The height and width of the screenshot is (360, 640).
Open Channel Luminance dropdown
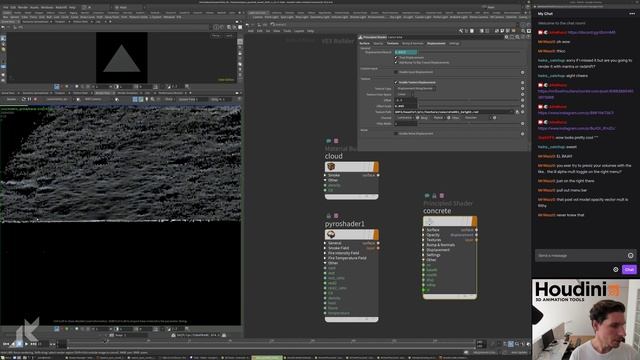click(x=405, y=118)
